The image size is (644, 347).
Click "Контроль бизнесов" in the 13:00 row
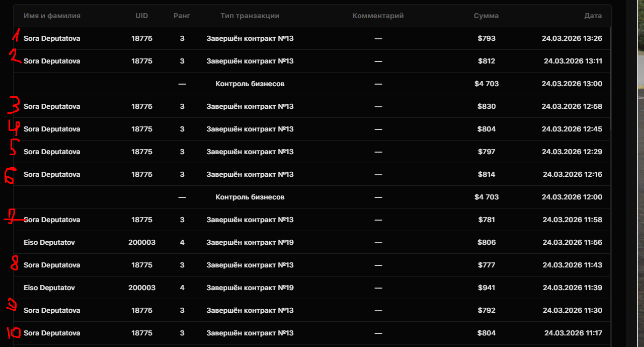[x=250, y=84]
